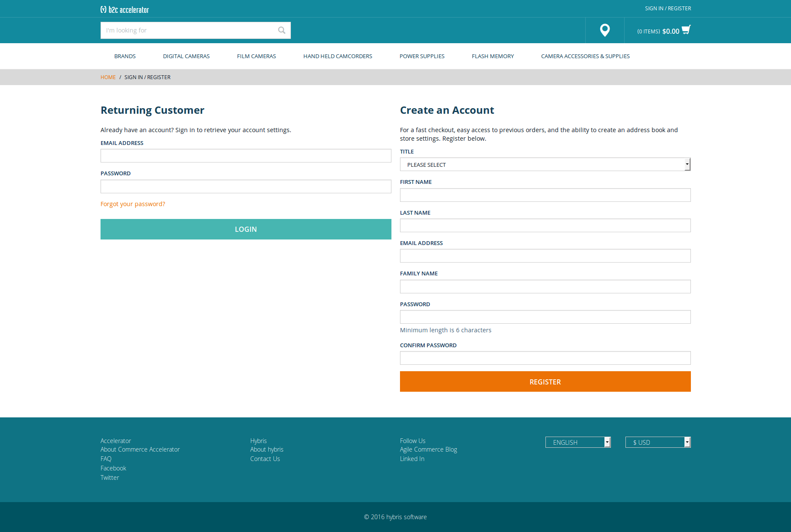Open the store locator pin icon
This screenshot has height=532, width=791.
pos(604,30)
